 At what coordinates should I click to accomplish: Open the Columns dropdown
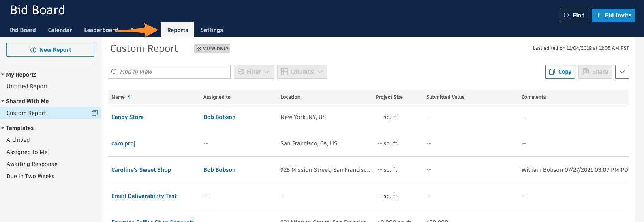[302, 72]
